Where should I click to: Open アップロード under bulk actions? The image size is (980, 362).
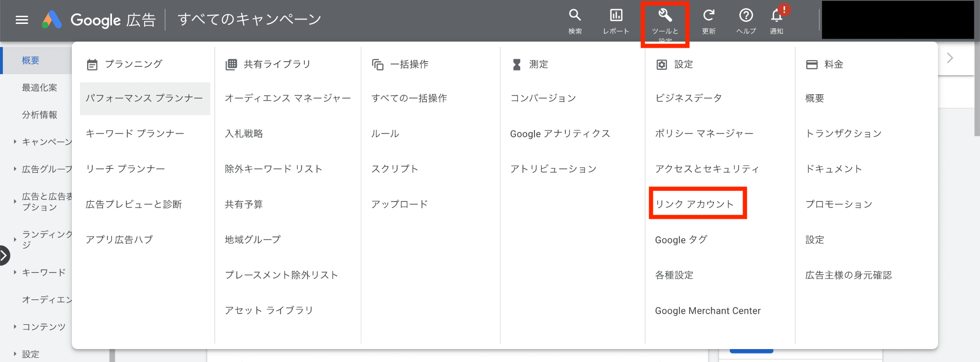coord(400,204)
